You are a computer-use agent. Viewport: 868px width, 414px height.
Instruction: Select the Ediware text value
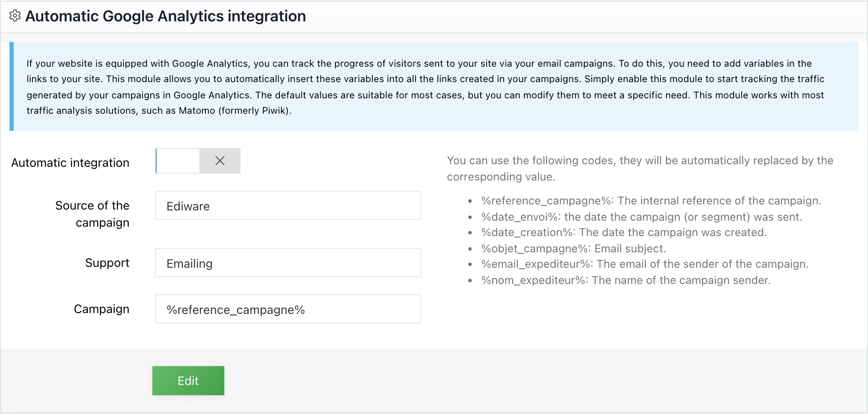coord(188,206)
